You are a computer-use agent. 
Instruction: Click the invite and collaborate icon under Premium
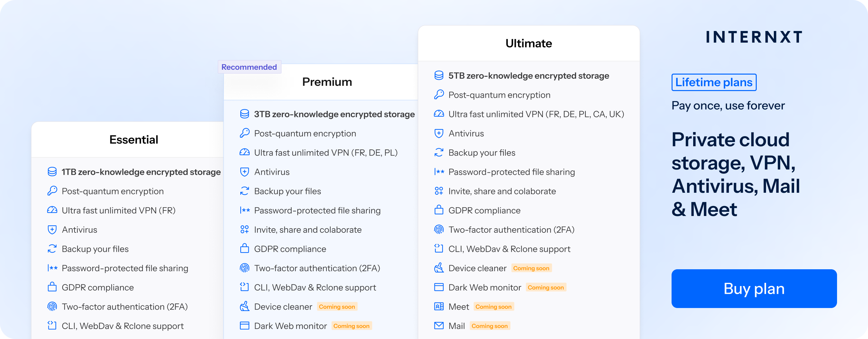pos(245,229)
